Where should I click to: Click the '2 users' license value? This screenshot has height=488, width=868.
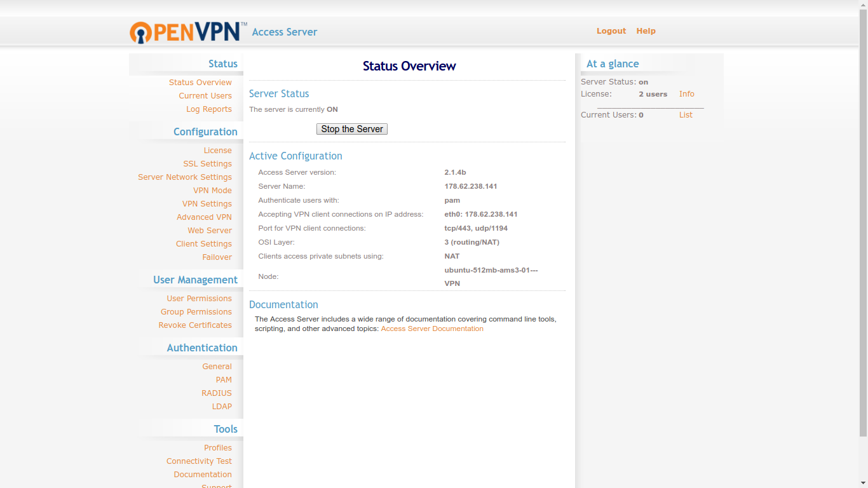pos(653,94)
